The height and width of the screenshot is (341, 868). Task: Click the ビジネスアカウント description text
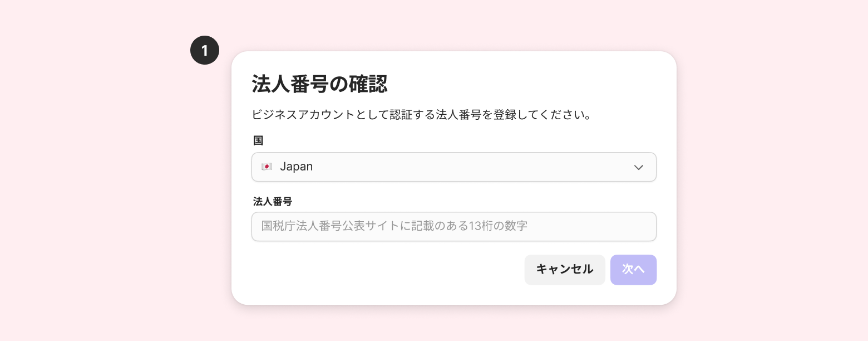point(421,115)
